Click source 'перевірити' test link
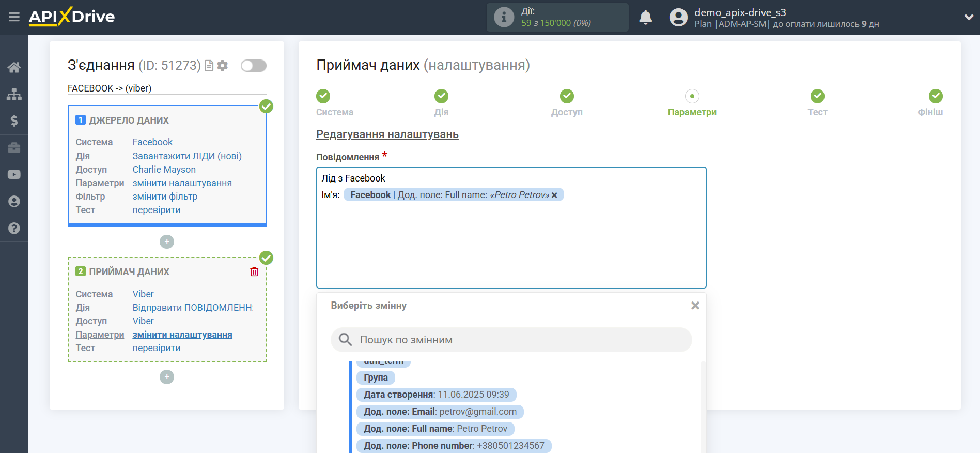Image resolution: width=980 pixels, height=453 pixels. tap(157, 210)
